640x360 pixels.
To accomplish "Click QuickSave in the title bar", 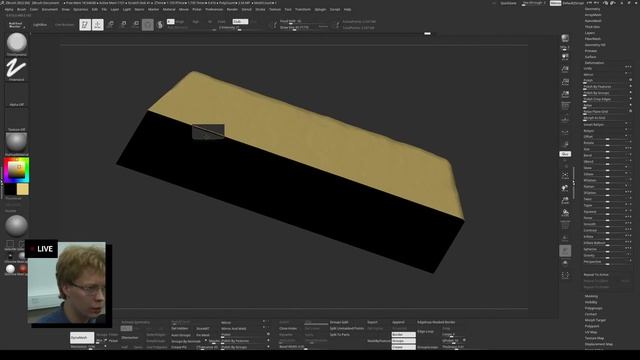I will [x=508, y=3].
